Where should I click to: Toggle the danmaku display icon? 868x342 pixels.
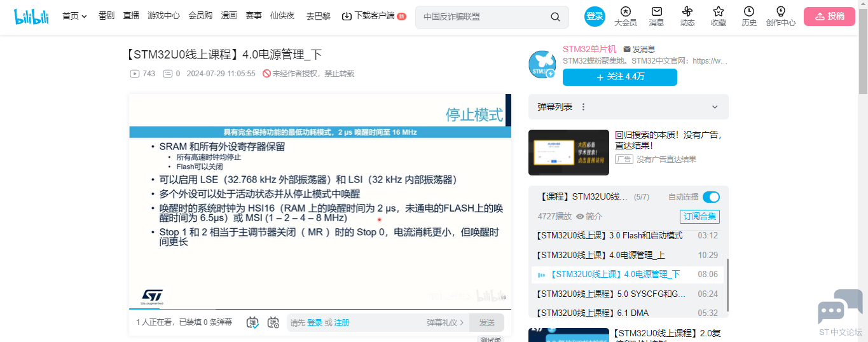click(x=252, y=322)
